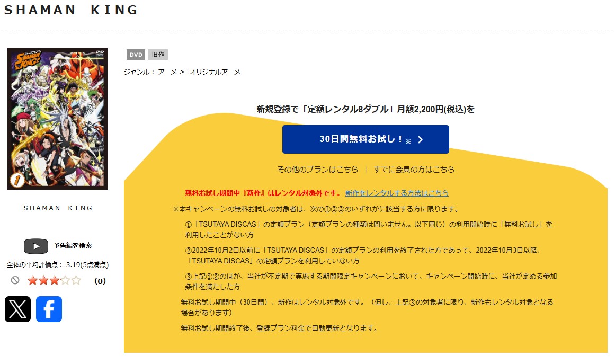The image size is (615, 364).
Task: Click the gray DVD badge
Action: click(x=136, y=55)
